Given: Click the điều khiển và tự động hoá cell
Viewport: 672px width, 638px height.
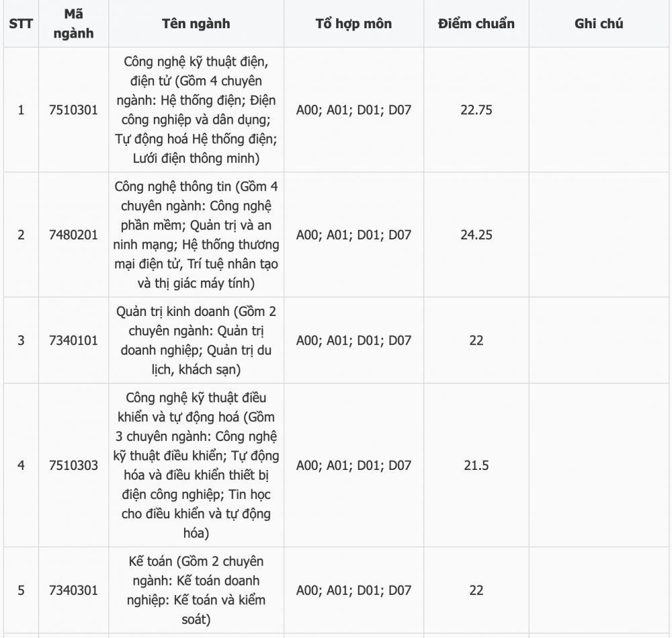Looking at the screenshot, I should tap(196, 465).
